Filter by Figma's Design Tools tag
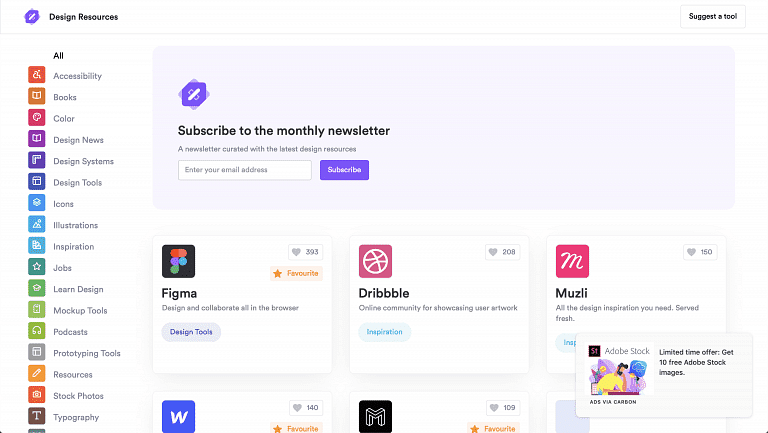Viewport: 768px width, 433px height. 191,332
